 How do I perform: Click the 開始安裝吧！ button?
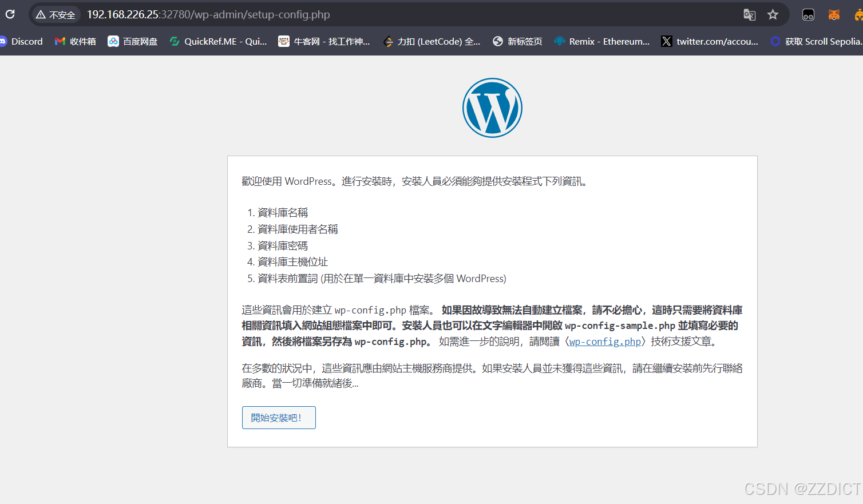279,418
